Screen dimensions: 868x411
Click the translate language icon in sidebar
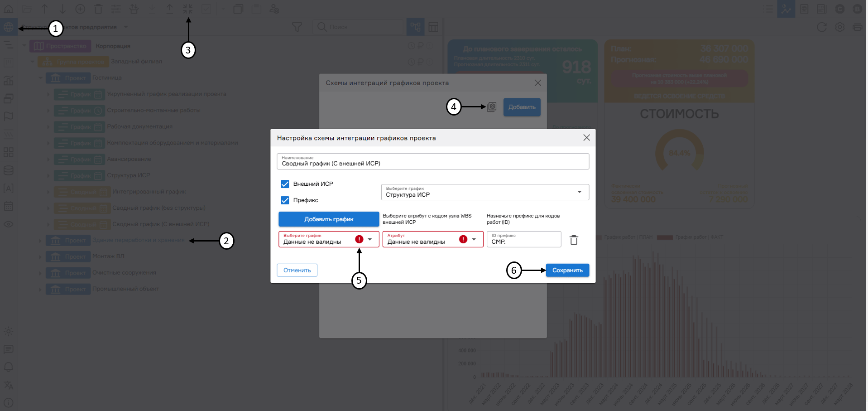8,385
